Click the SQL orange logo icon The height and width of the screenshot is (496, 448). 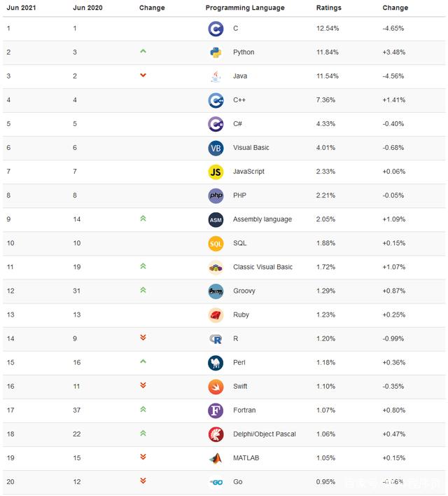pyautogui.click(x=216, y=243)
